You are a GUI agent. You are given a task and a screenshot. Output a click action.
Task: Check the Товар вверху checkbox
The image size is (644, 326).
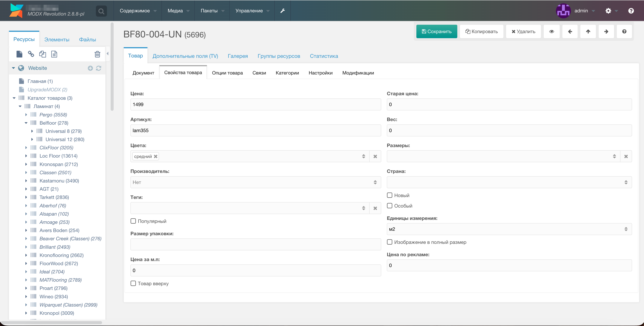click(x=133, y=284)
